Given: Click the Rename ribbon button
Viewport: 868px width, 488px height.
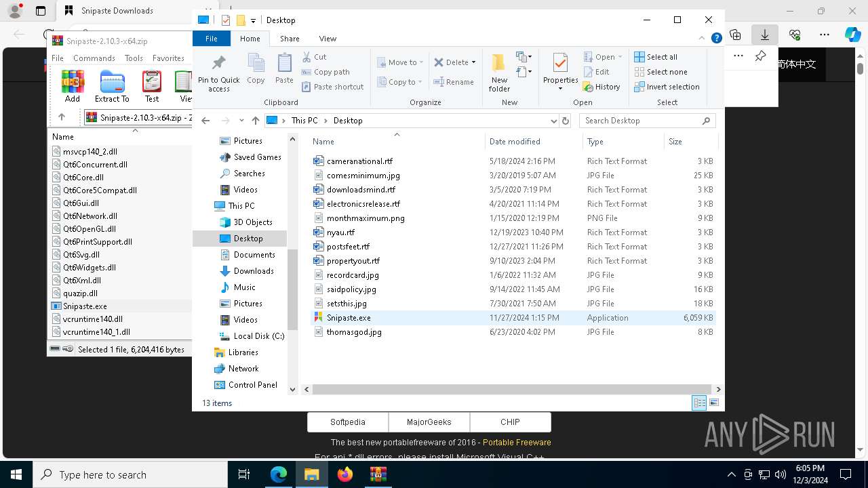Looking at the screenshot, I should [x=454, y=82].
